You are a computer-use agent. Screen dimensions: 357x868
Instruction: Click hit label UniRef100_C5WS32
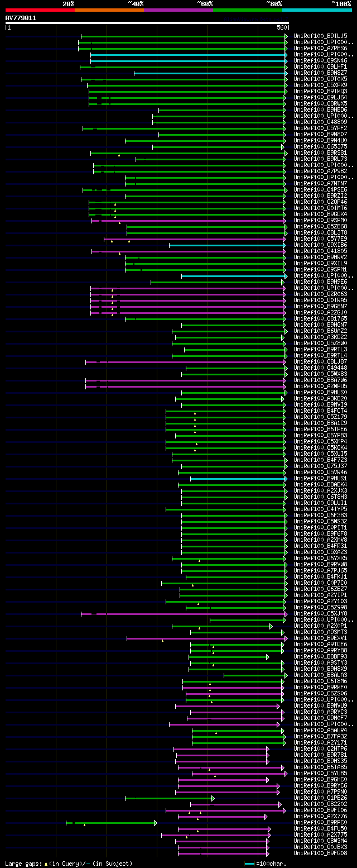(320, 521)
